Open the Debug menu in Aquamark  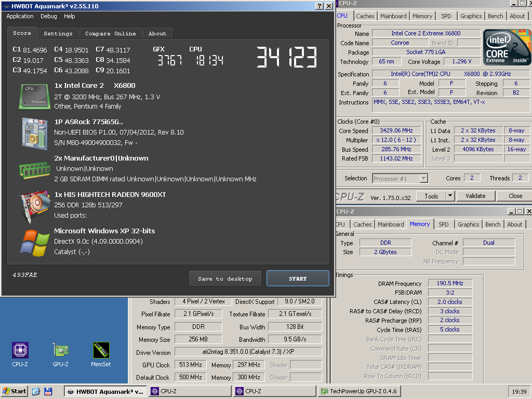[x=48, y=16]
